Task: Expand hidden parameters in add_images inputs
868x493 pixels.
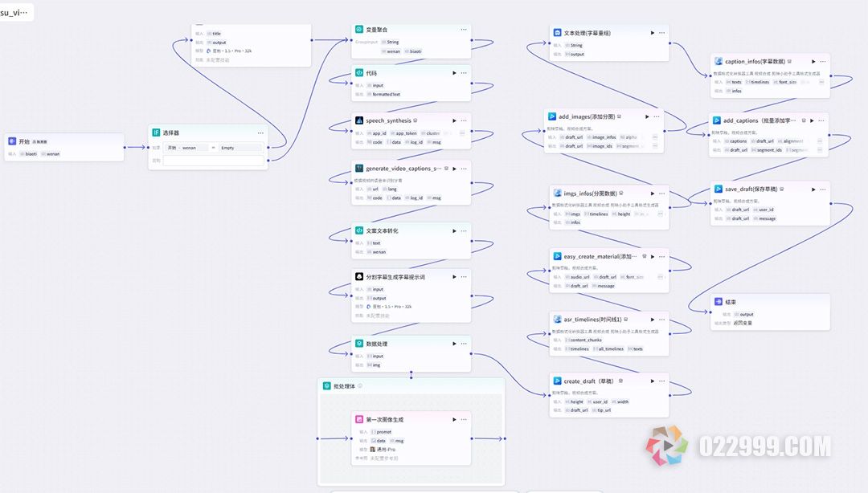Action: pyautogui.click(x=655, y=137)
